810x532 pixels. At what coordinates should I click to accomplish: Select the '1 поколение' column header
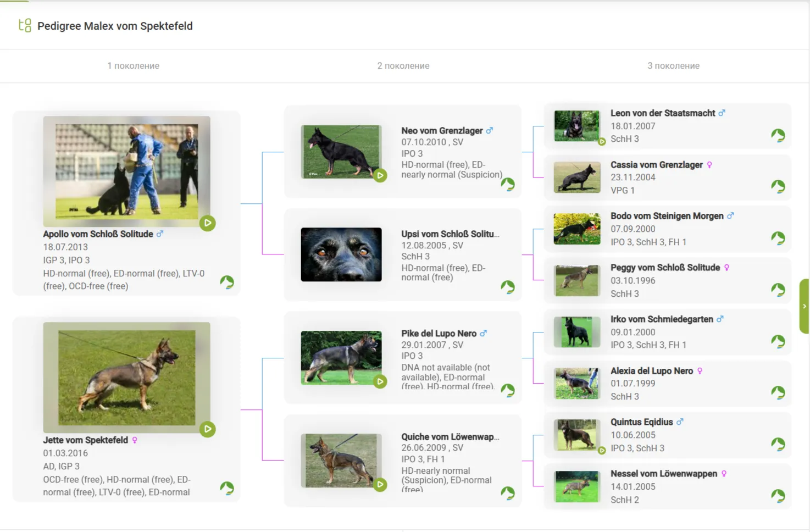(x=134, y=66)
